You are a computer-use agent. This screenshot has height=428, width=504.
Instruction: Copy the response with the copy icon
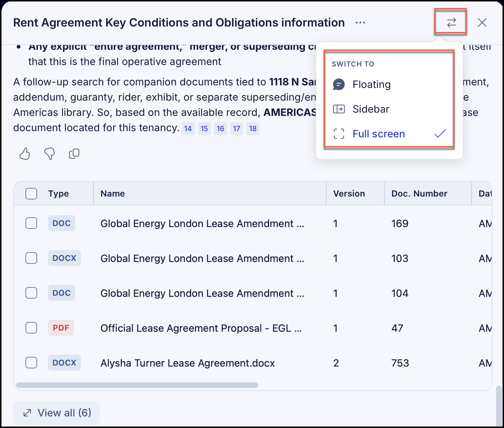(74, 154)
